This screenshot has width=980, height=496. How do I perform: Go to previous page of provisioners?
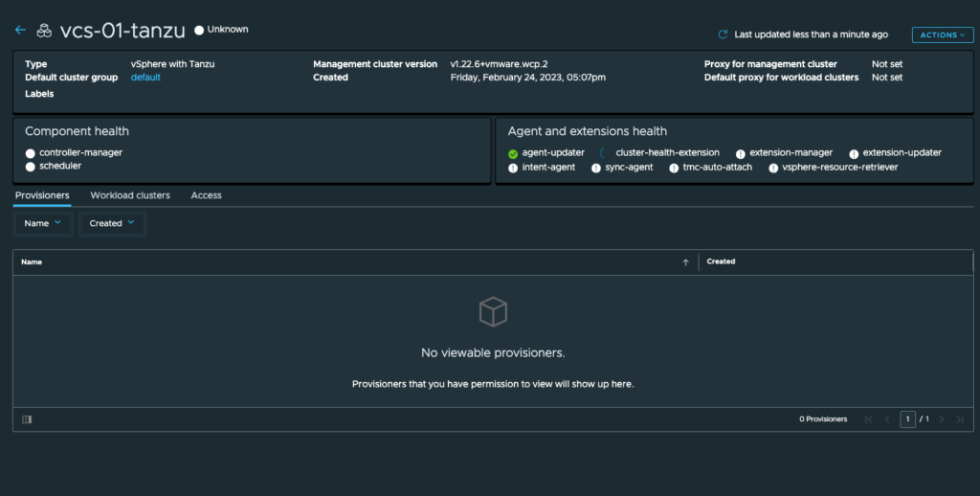click(887, 419)
